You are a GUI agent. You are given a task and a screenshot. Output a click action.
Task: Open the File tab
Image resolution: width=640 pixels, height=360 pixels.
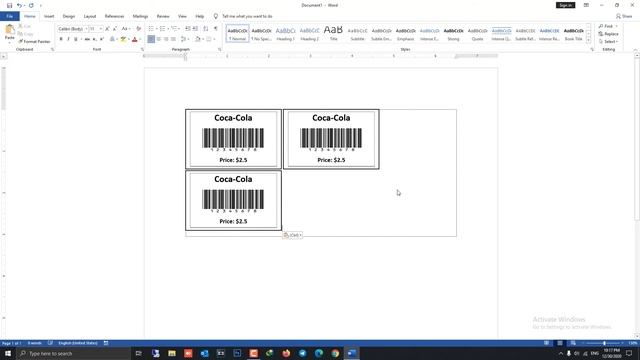[x=9, y=16]
